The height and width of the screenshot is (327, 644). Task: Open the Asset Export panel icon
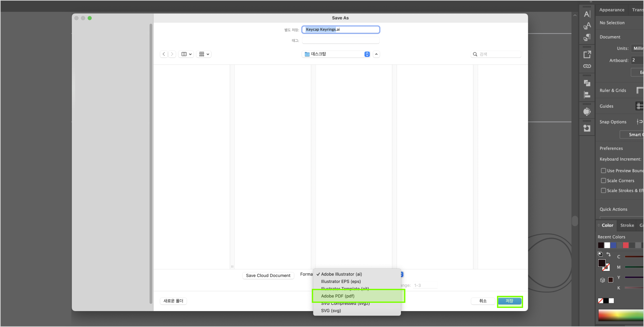pyautogui.click(x=587, y=54)
